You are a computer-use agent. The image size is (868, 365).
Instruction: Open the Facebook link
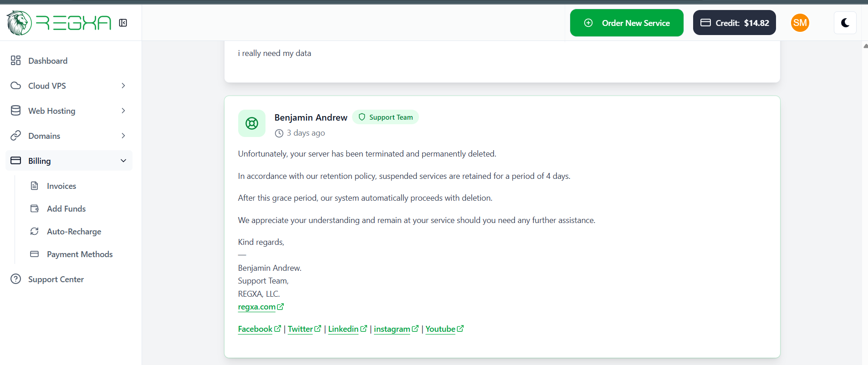(x=255, y=329)
